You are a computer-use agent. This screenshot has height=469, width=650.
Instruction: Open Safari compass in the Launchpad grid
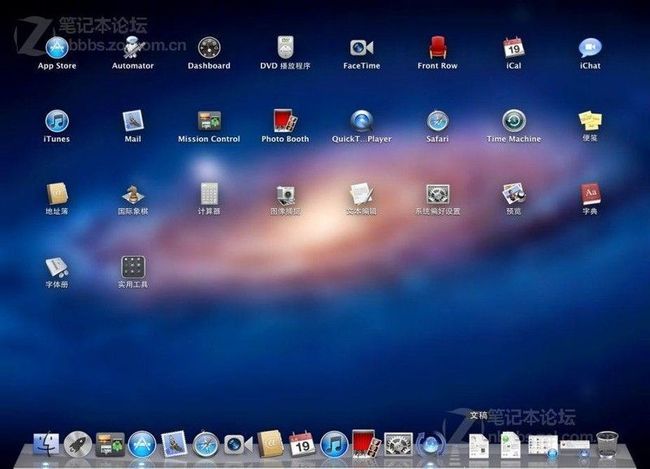point(437,121)
